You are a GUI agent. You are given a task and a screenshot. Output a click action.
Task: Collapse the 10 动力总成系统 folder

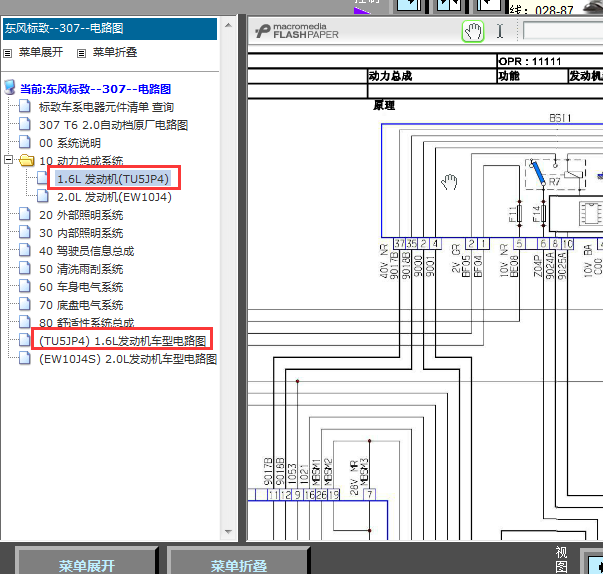8,159
